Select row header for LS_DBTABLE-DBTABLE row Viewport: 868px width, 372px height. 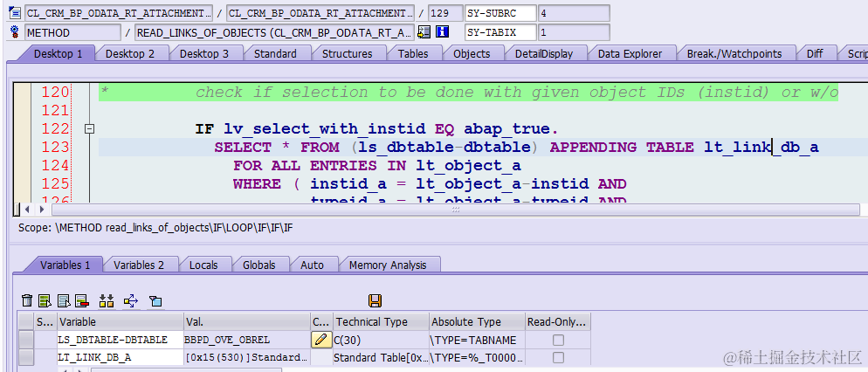(x=26, y=340)
